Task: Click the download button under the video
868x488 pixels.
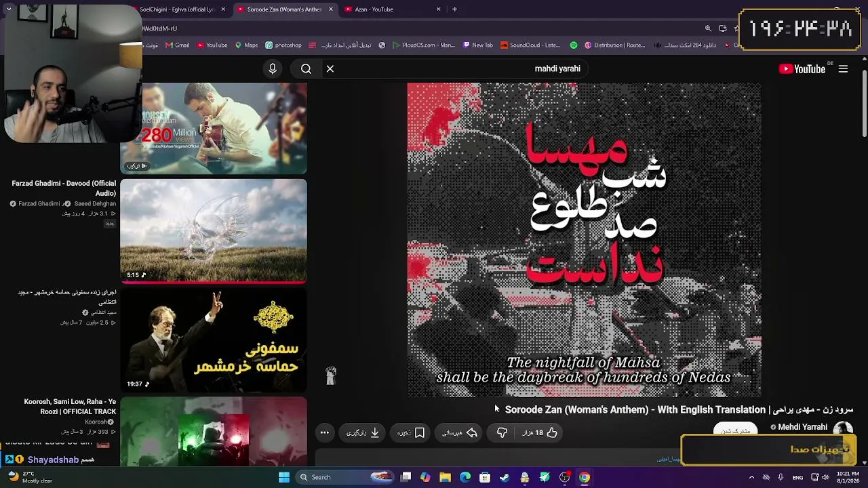Action: (363, 432)
